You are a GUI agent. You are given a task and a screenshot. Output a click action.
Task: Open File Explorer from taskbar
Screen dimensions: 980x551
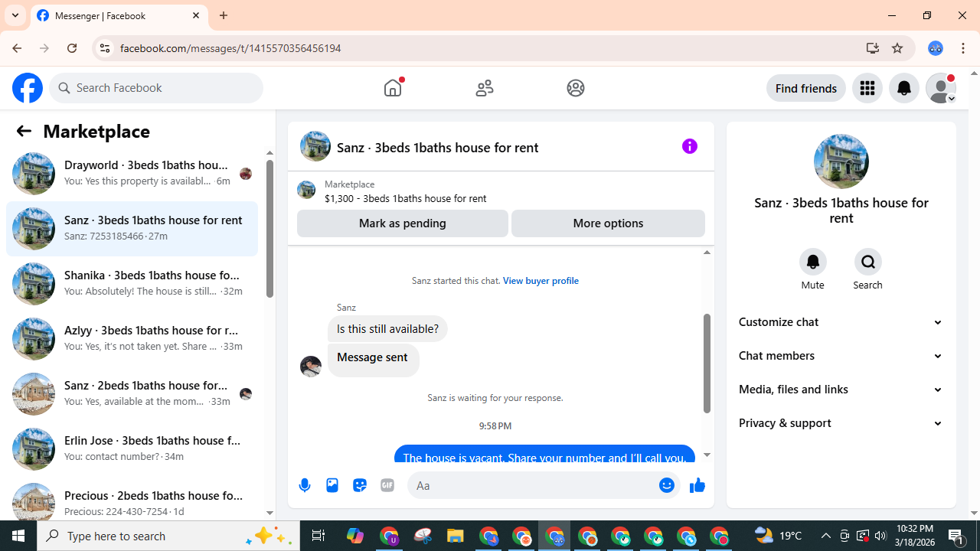point(456,536)
